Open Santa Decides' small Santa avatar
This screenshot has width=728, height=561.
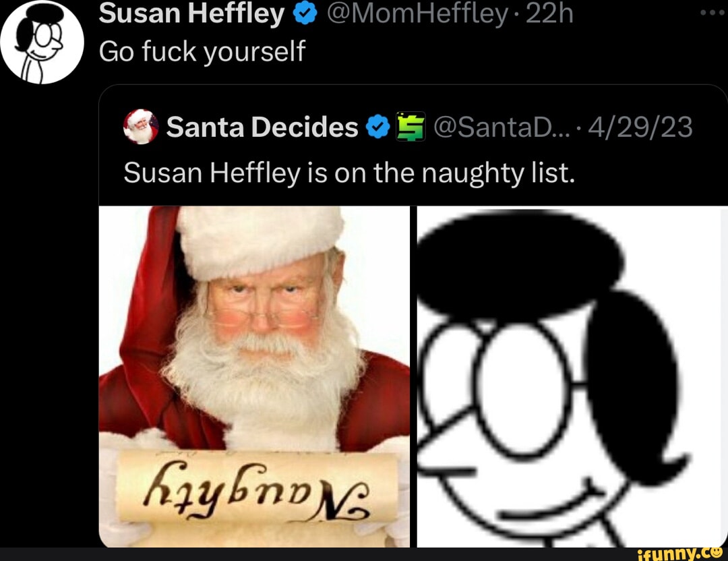(x=141, y=126)
